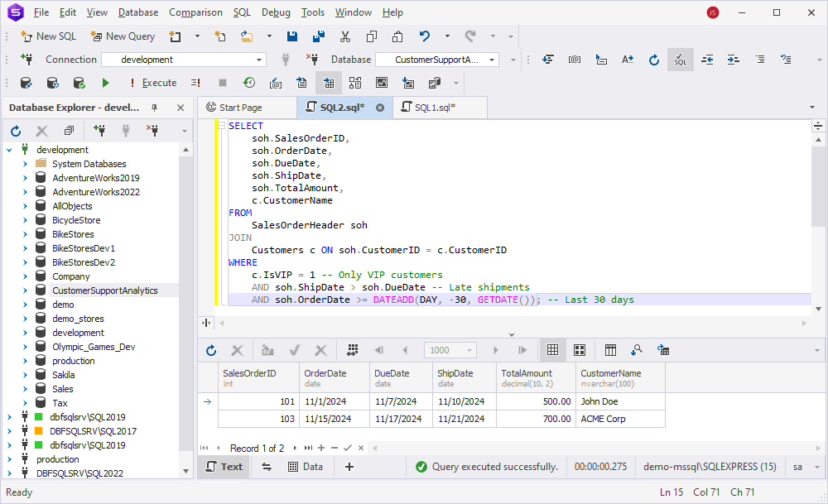Switch to the Text view tab
The image size is (828, 504).
coord(224,467)
